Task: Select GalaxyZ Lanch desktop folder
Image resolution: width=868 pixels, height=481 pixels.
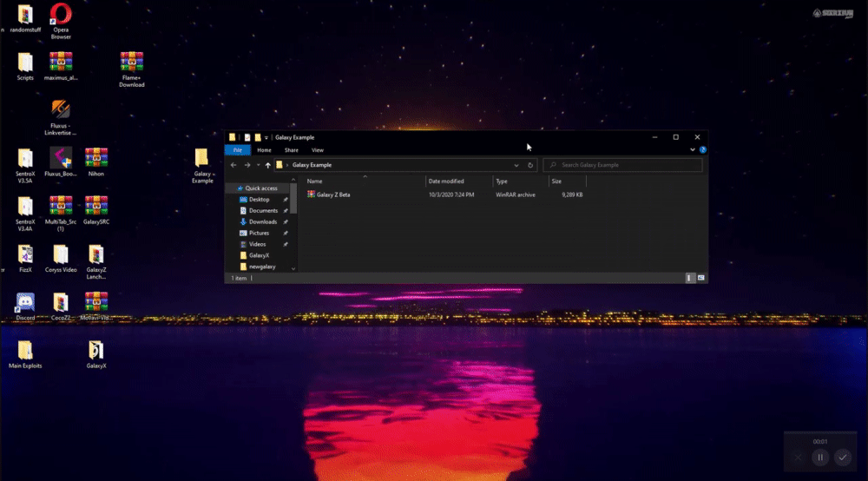Action: (x=96, y=262)
